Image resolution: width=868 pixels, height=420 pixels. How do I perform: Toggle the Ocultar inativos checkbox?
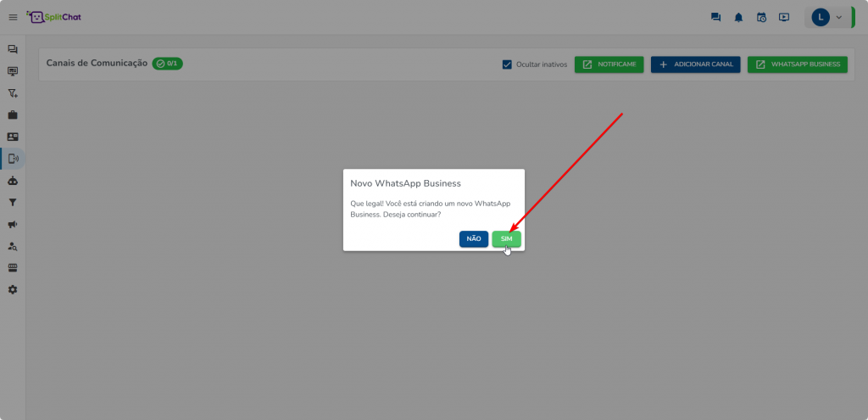coord(507,64)
